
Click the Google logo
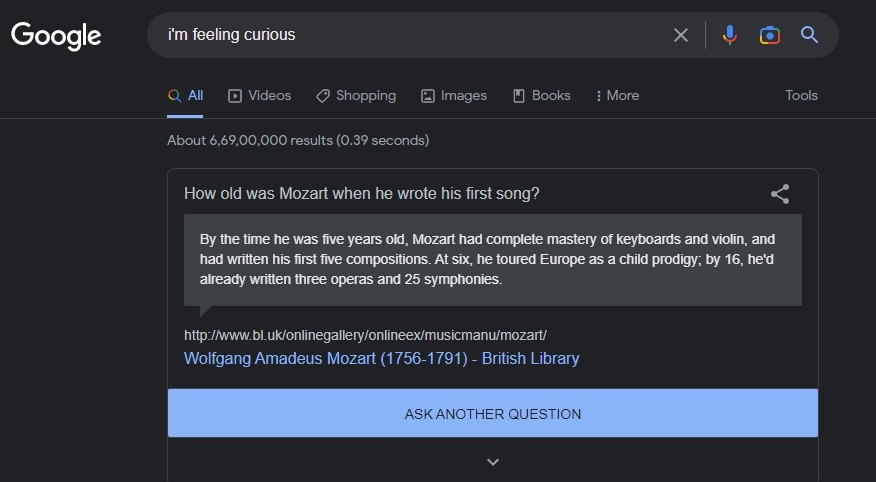tap(56, 36)
